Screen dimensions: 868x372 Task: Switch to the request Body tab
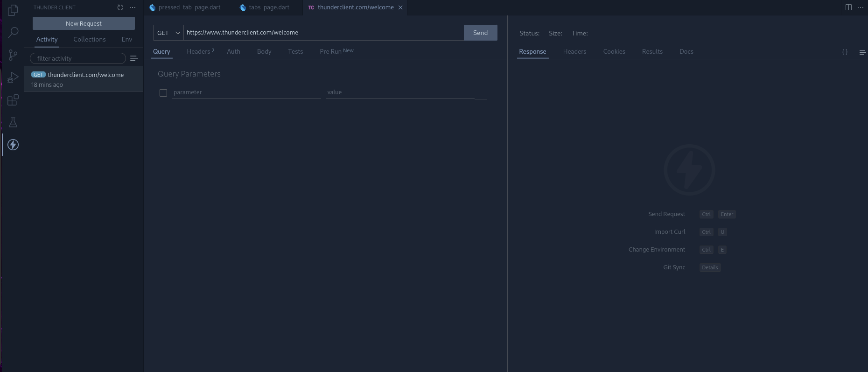pos(264,52)
